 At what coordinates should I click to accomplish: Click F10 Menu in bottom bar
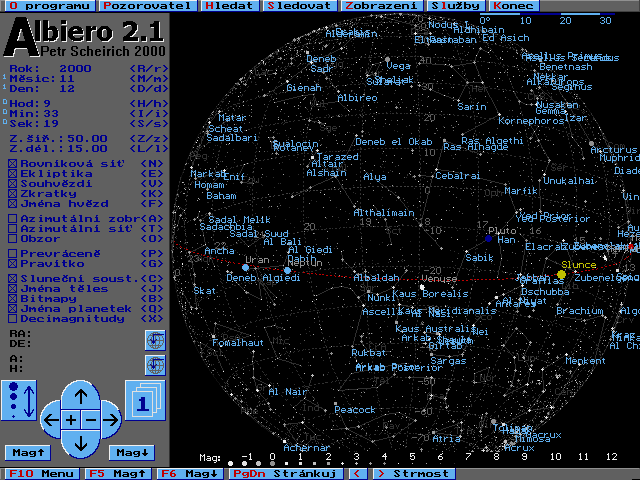coord(42,474)
